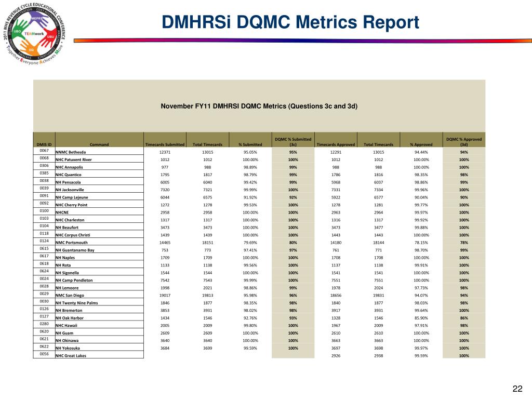The height and width of the screenshot is (399, 532).
Task: Click the 12371 timecards submitted value
Action: (x=165, y=152)
